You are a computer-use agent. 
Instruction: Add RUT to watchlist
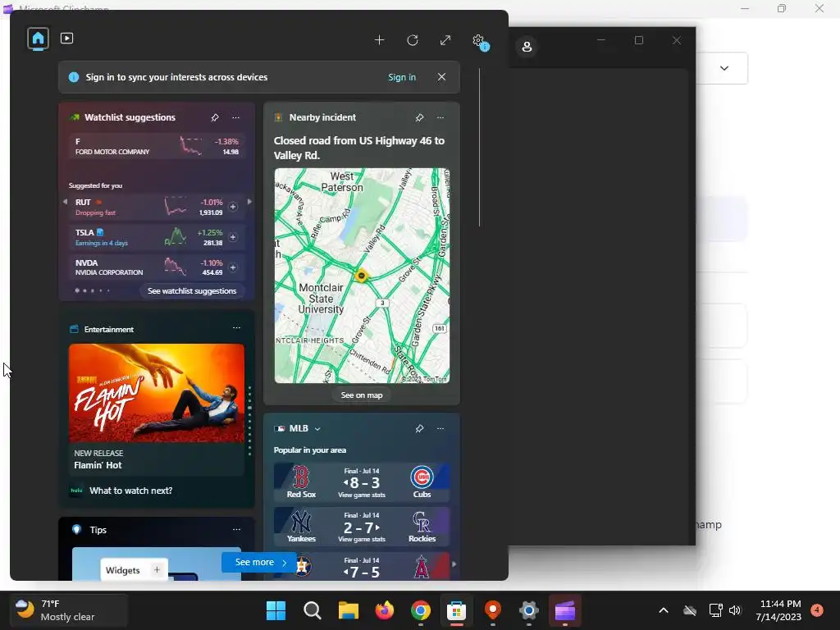pyautogui.click(x=233, y=207)
